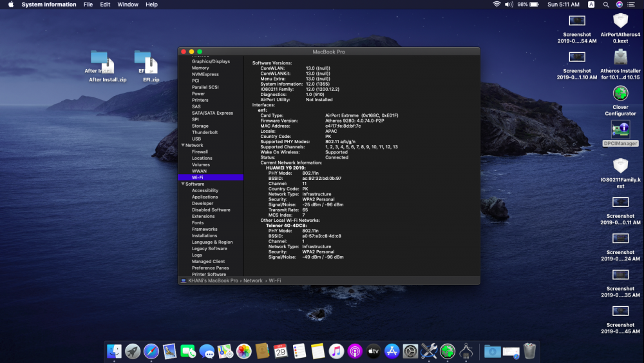Image resolution: width=644 pixels, height=363 pixels.
Task: Collapse the Network section triangle
Action: coord(183,145)
